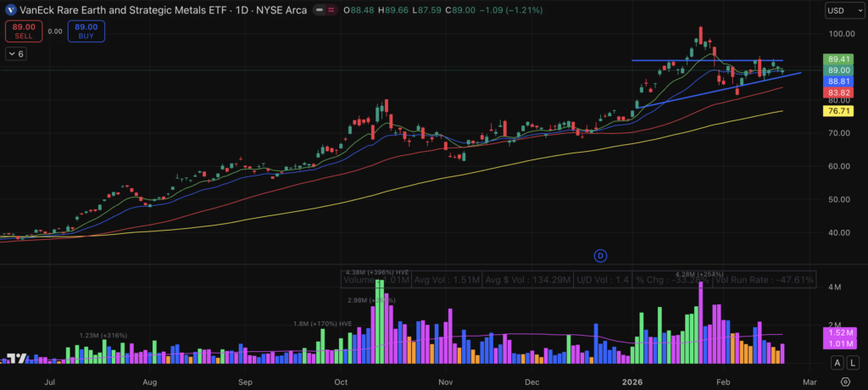Toggle auto scale 'A' button
Image resolution: width=868 pixels, height=390 pixels.
click(837, 363)
